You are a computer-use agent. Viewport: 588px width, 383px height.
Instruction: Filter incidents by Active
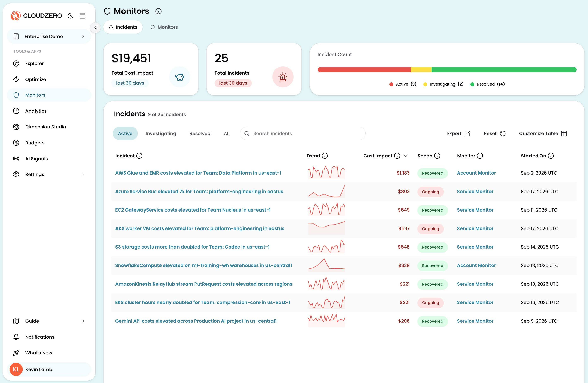(125, 133)
